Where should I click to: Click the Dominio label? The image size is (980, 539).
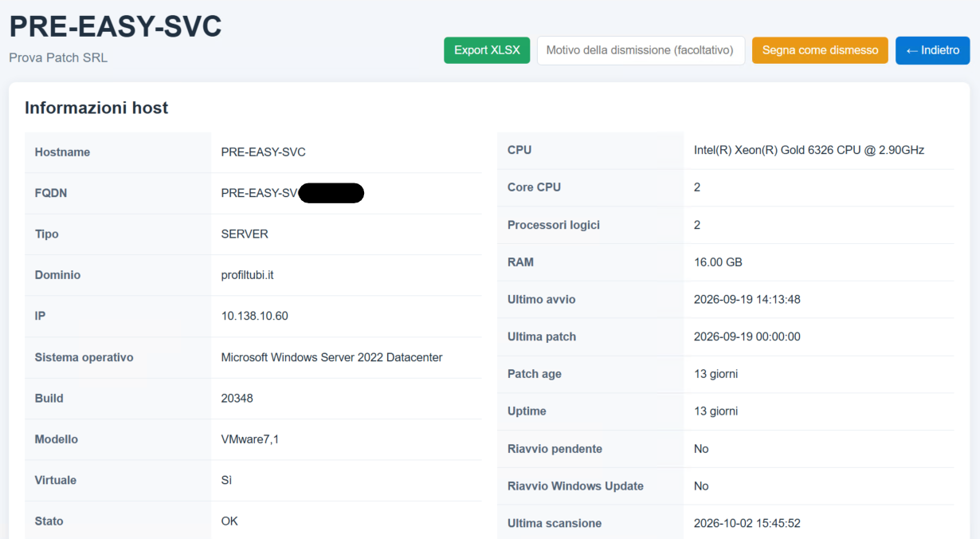click(x=57, y=275)
